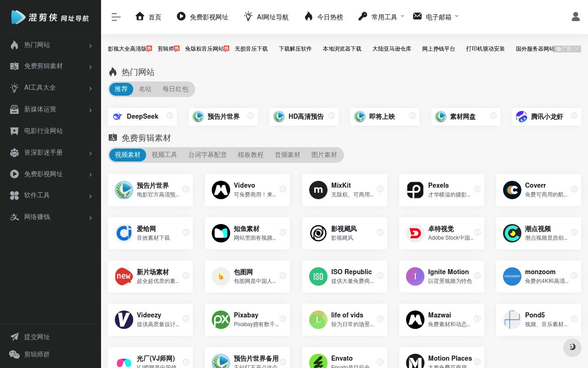This screenshot has height=368, width=588.
Task: Open 无损音乐下载 link
Action: [x=251, y=49]
